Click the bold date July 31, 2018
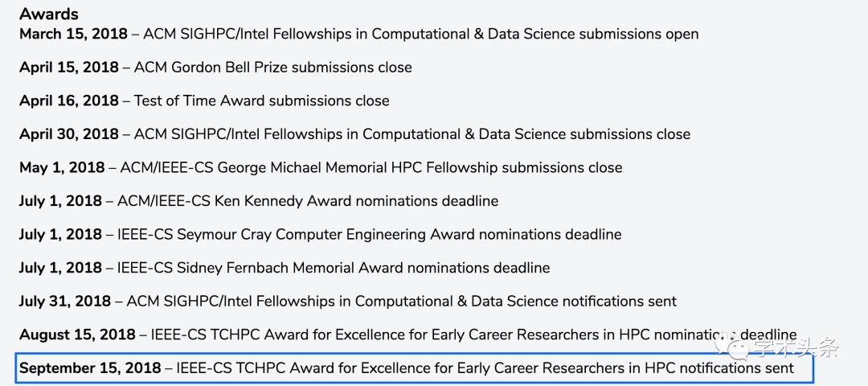868x386 pixels. click(x=65, y=302)
